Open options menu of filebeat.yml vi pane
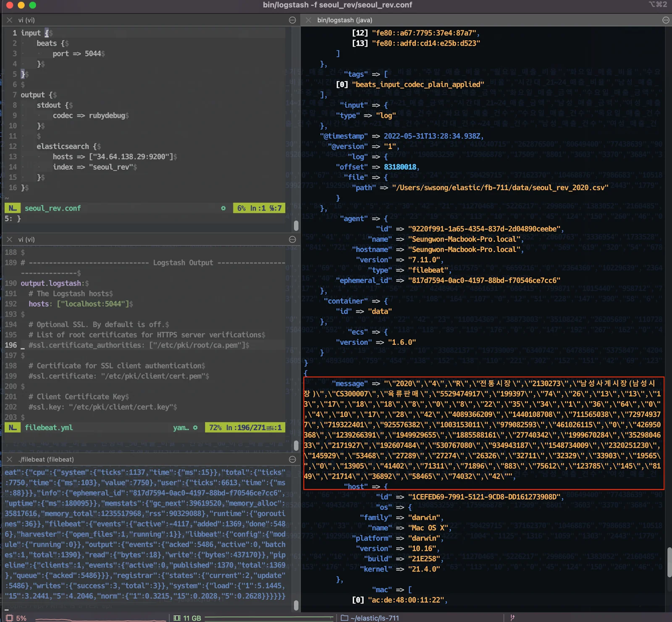This screenshot has height=622, width=672. [x=292, y=239]
